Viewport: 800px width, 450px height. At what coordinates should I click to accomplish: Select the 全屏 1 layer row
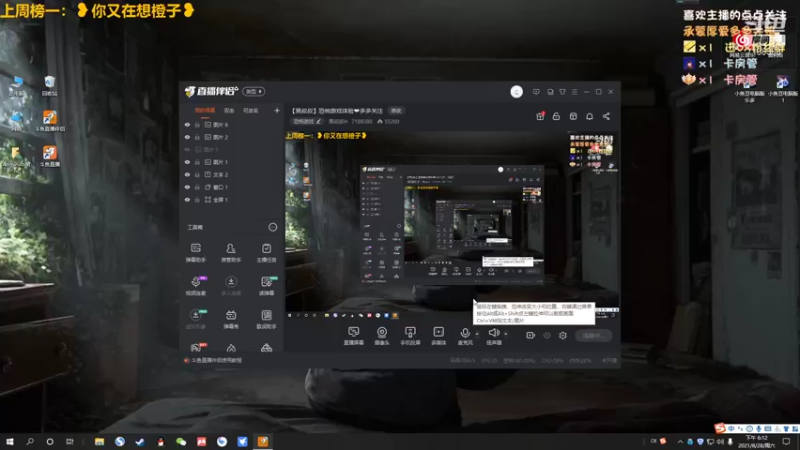(232, 199)
